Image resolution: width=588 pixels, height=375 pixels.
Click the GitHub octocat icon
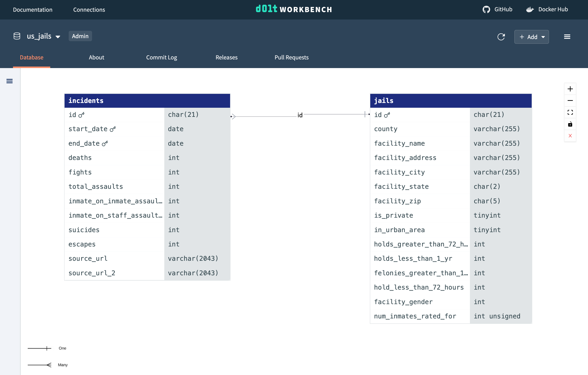(486, 10)
